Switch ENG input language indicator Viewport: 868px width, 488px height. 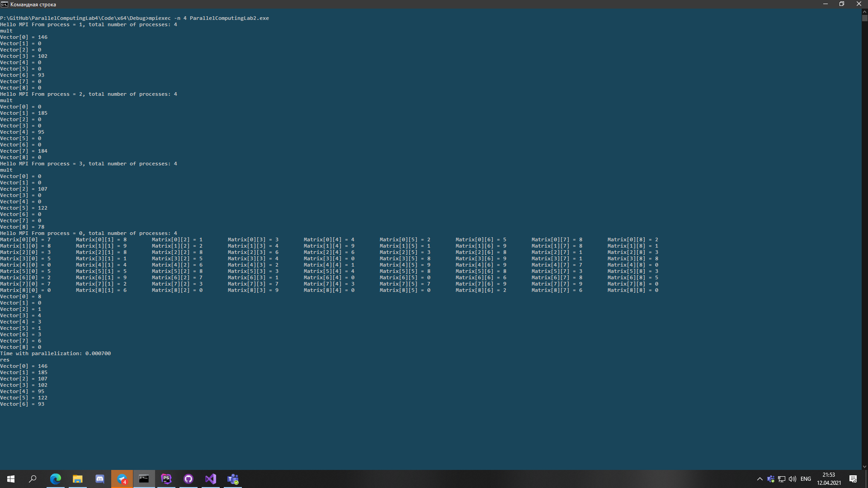(x=806, y=479)
